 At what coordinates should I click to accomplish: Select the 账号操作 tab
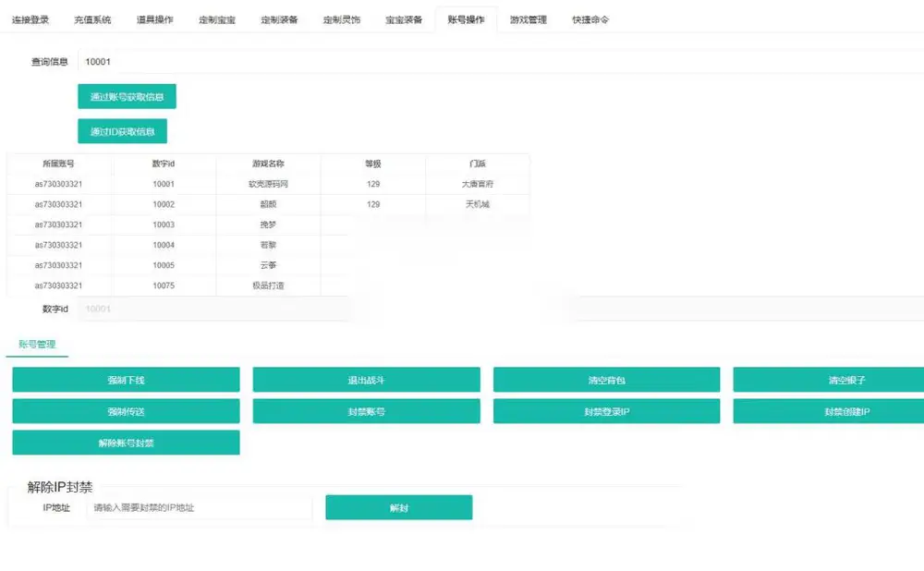tap(466, 19)
